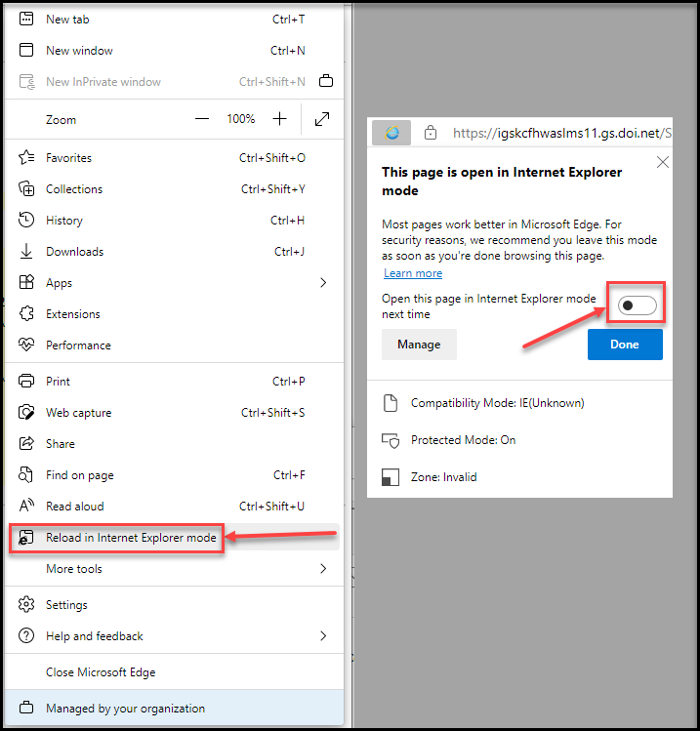The image size is (700, 731).
Task: Open Downloads from the menu
Action: [174, 251]
